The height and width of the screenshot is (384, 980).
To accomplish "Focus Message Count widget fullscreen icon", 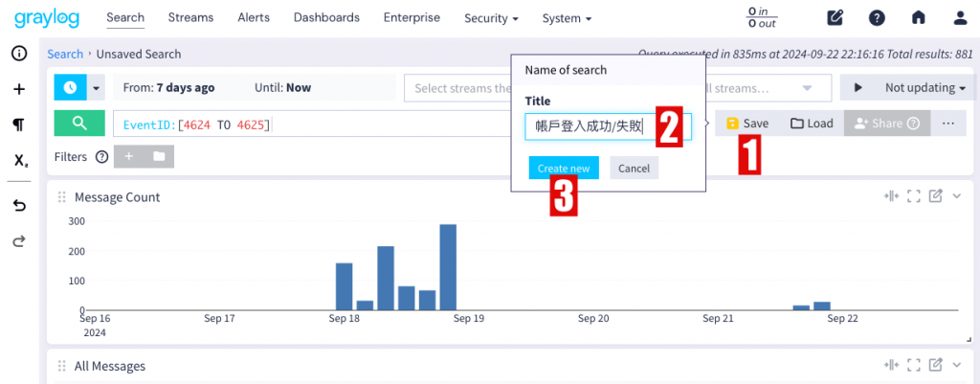I will (914, 196).
